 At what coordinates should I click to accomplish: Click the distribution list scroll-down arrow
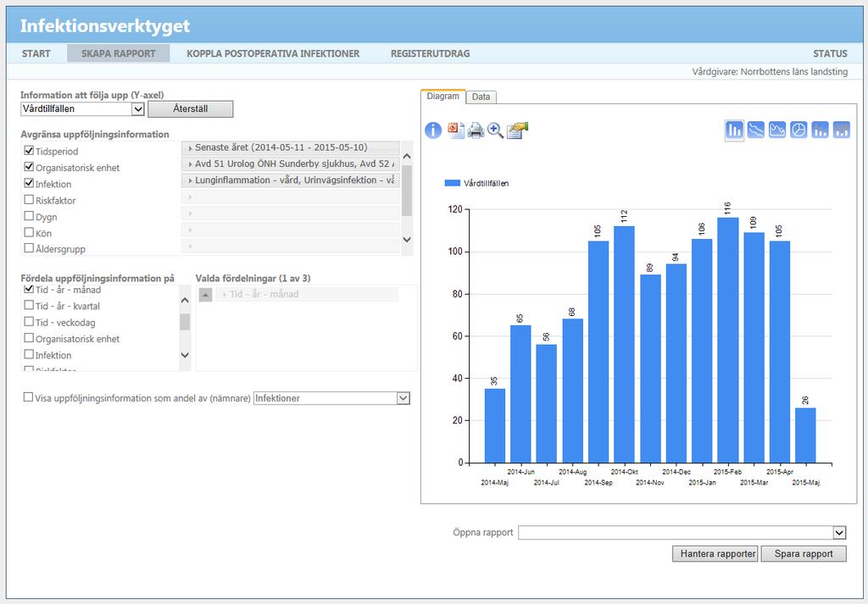pyautogui.click(x=185, y=355)
